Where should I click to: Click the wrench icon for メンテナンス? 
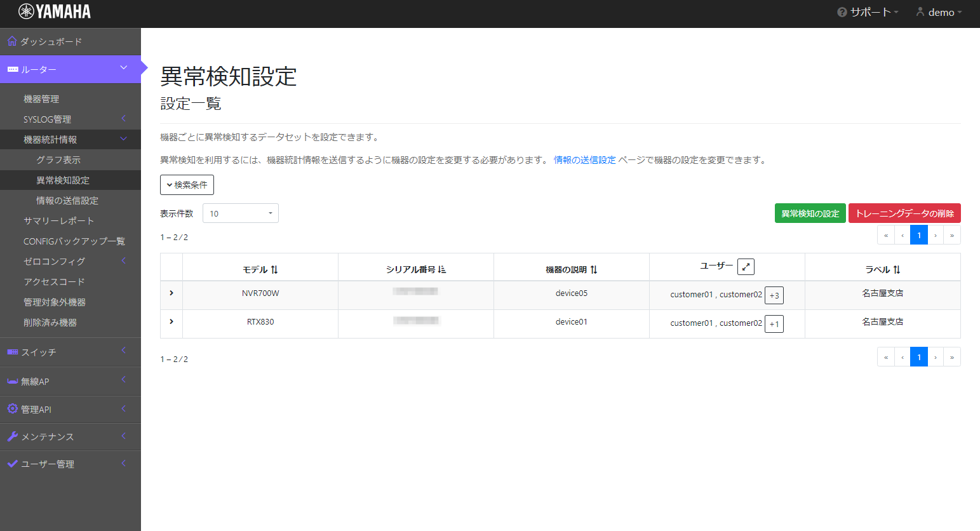[11, 436]
